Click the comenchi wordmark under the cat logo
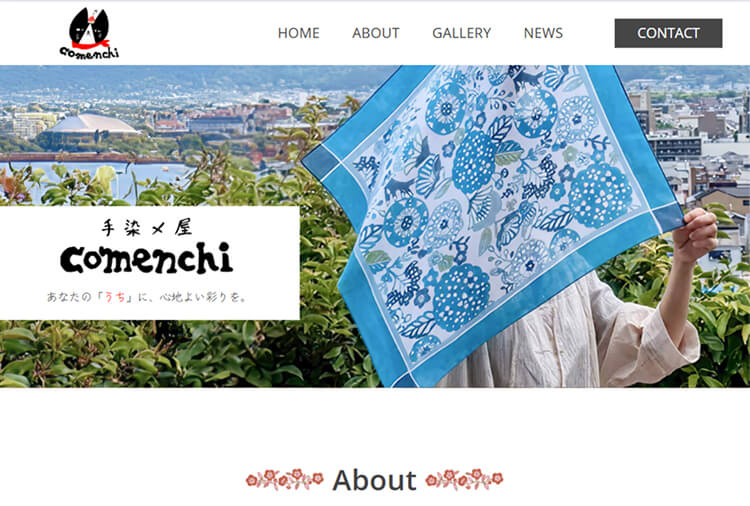Screen dimensions: 750x506 point(89,52)
